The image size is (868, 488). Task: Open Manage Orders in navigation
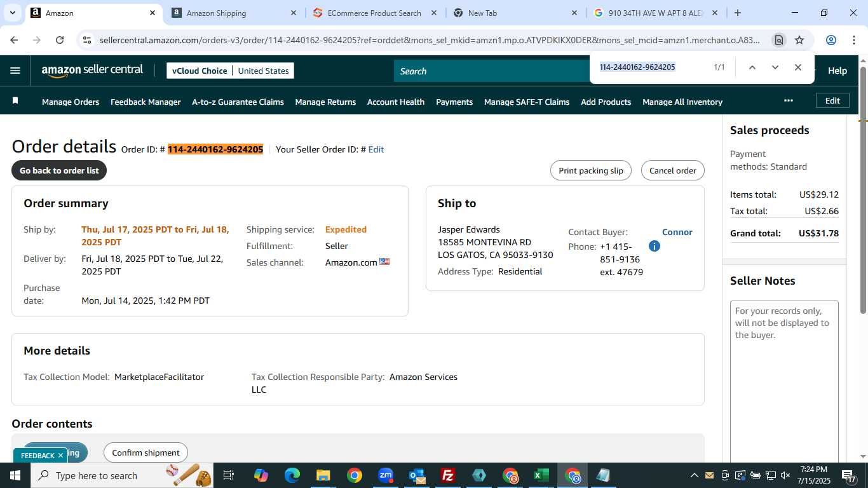point(71,102)
